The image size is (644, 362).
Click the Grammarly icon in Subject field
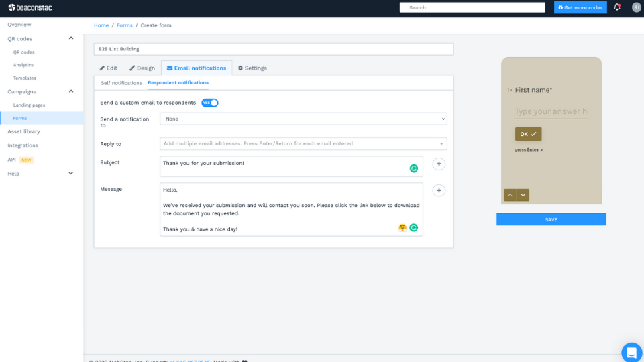[414, 168]
